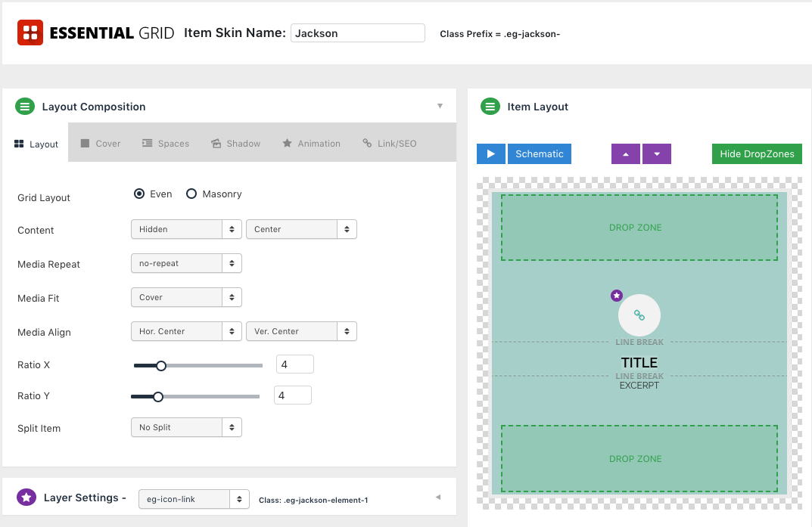Viewport: 812px width, 527px height.
Task: Select the Masonry grid layout radio
Action: point(191,194)
